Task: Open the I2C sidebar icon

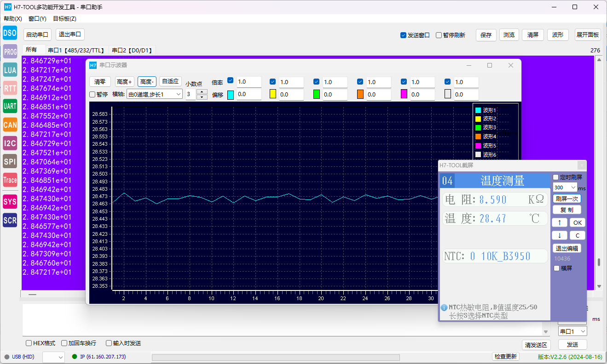Action: (10, 143)
